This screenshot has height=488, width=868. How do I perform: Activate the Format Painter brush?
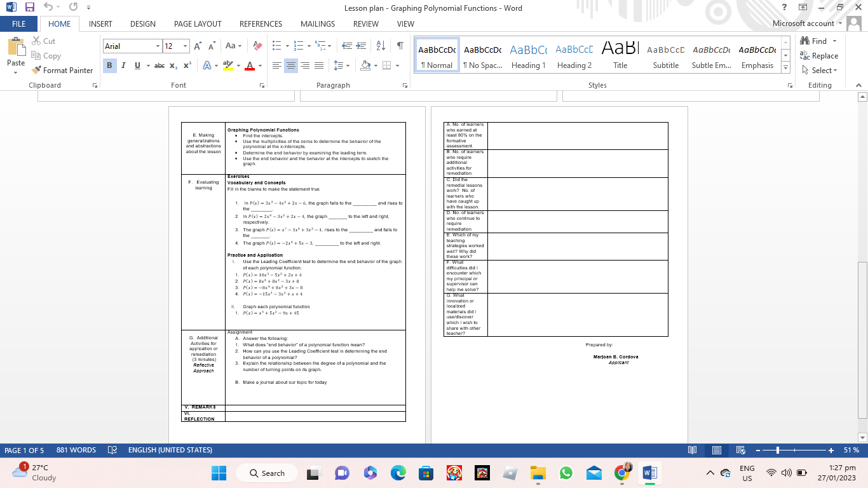(62, 71)
